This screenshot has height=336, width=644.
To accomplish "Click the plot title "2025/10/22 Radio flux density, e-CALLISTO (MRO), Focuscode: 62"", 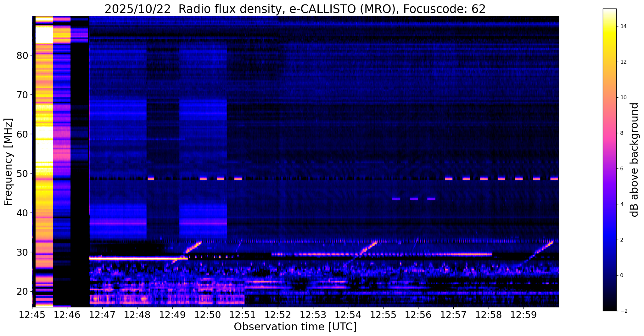I will [x=295, y=9].
